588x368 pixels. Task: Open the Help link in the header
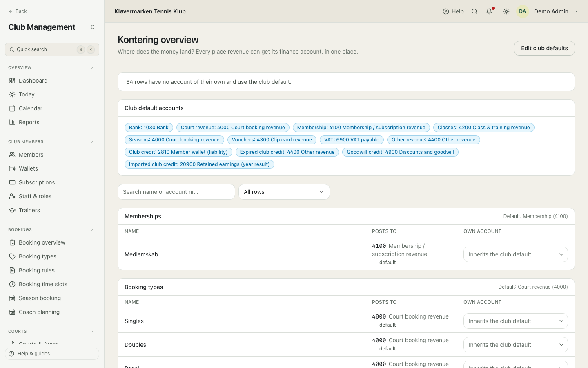[453, 11]
